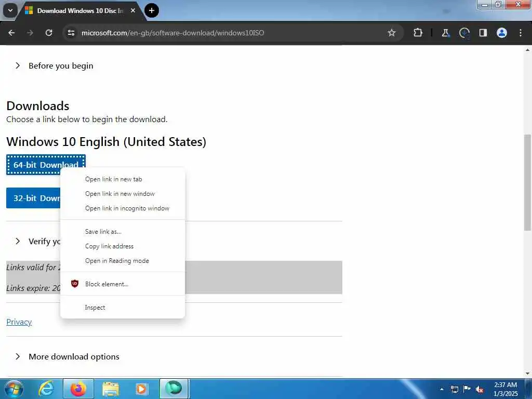The image size is (532, 399).
Task: Click the taskbar clock 2:37 AM
Action: click(505, 385)
